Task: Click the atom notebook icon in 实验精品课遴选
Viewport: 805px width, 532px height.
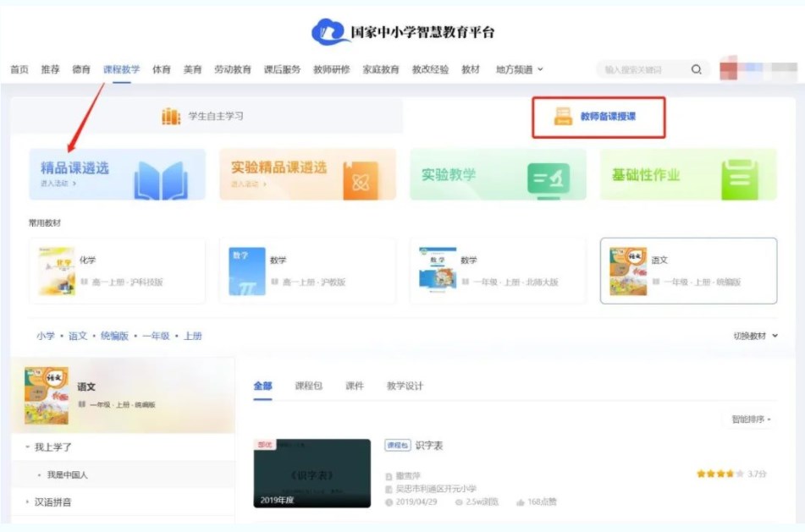Action: [361, 181]
